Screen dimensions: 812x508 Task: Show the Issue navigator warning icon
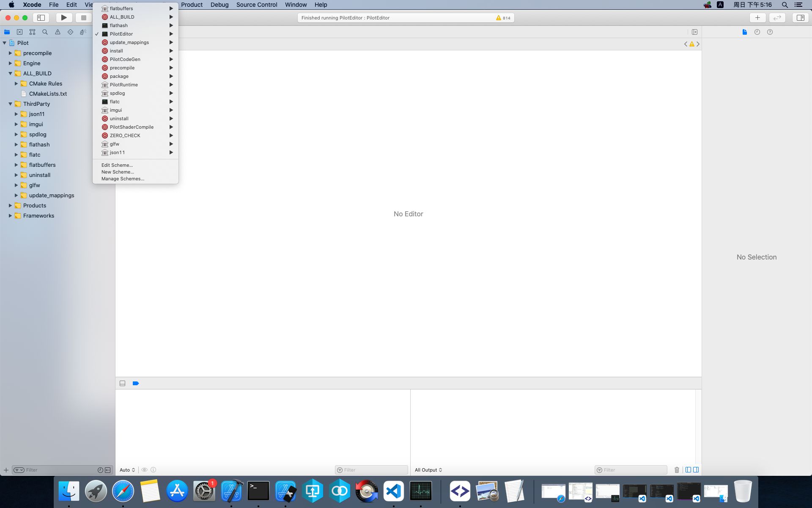tap(58, 32)
